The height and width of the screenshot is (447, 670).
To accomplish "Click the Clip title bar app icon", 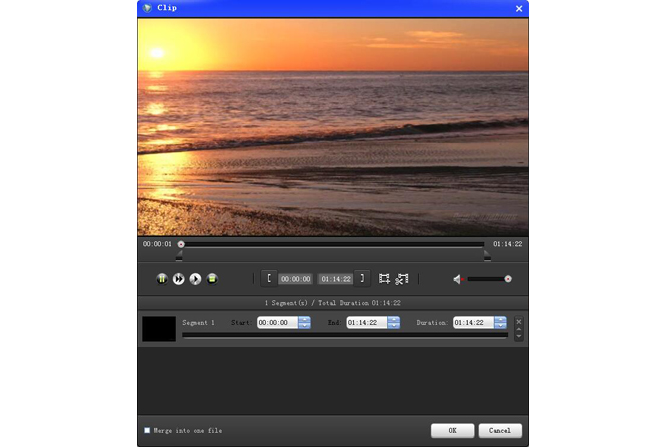I will [x=147, y=8].
